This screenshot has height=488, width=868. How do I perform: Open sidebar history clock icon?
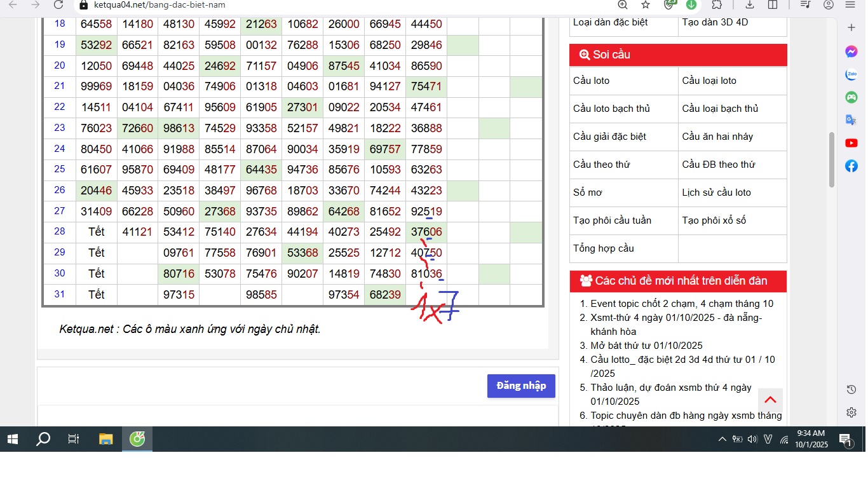pos(851,390)
